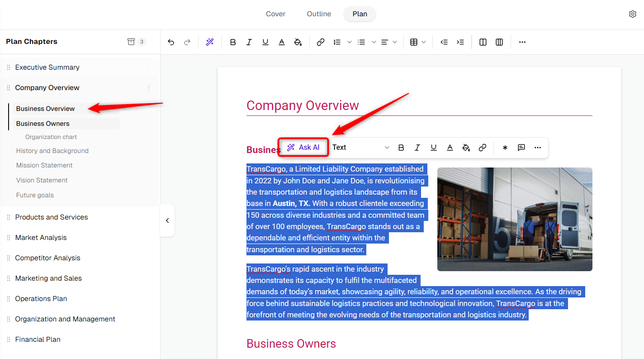The width and height of the screenshot is (644, 359).
Task: Click the asterisk icon in the floating toolbar
Action: pos(505,148)
